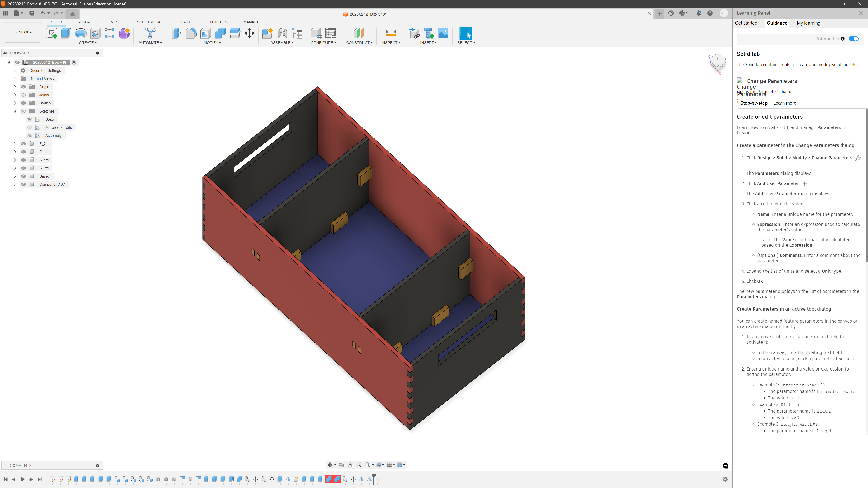Open the Measure tool under Inspect
868x488 pixels.
pyautogui.click(x=391, y=33)
